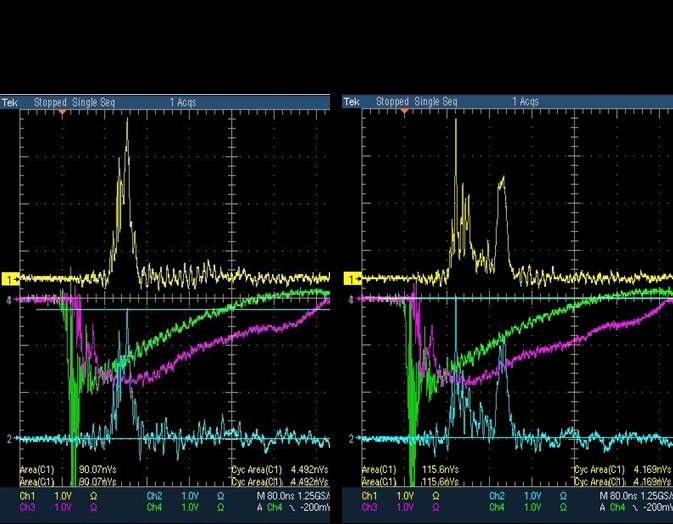
Task: Click '1 Acqs' counter on left scope
Action: tap(183, 103)
